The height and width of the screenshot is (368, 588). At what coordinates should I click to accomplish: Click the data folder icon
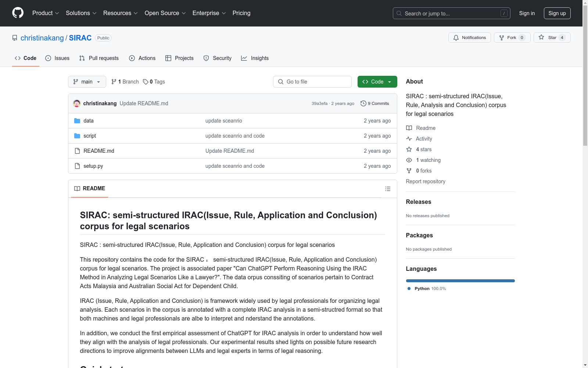click(77, 121)
